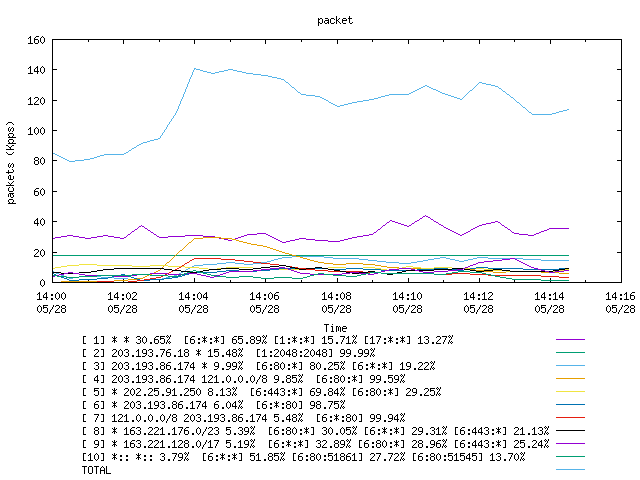Viewport: 640px width, 480px height.
Task: Click light blue line sample beside TOTAL
Action: pos(570,470)
